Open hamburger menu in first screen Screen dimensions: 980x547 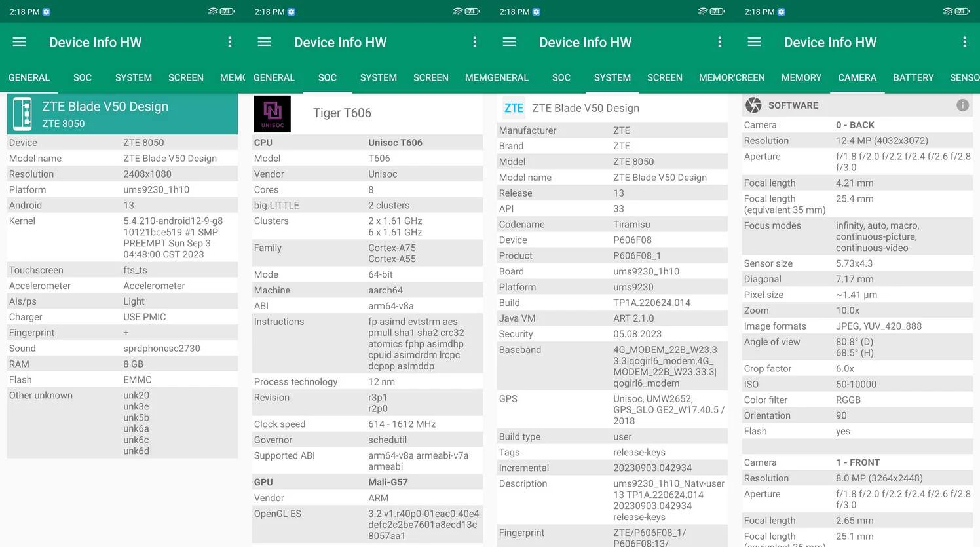[x=19, y=42]
